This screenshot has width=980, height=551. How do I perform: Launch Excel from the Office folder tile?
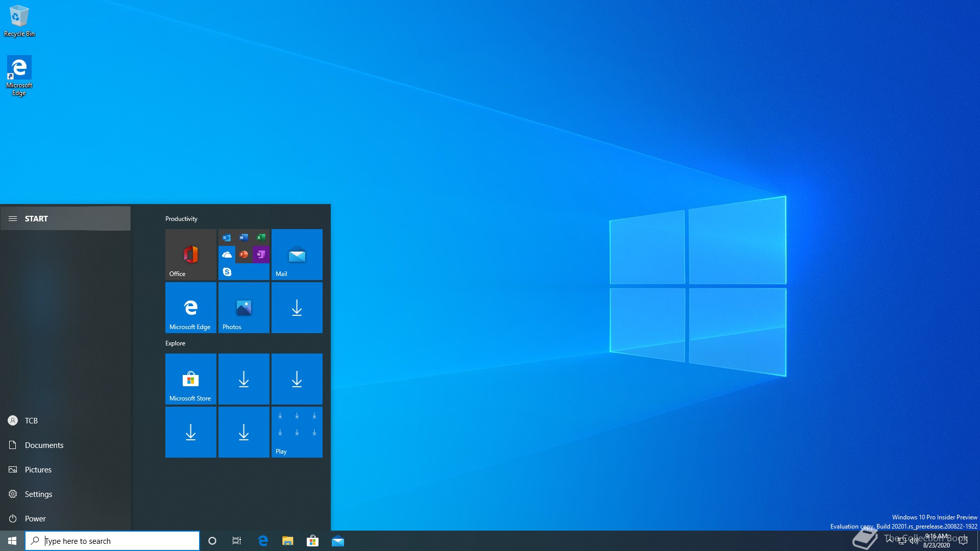261,238
